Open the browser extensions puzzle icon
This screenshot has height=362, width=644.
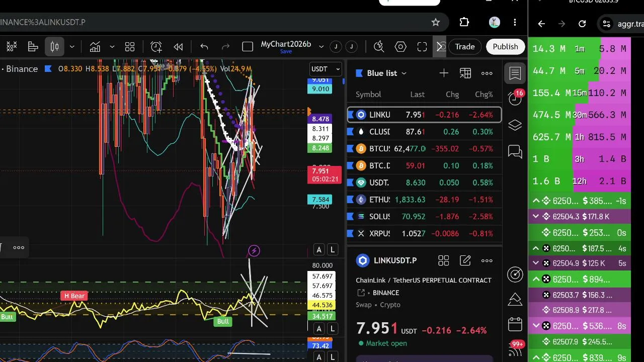(x=464, y=22)
